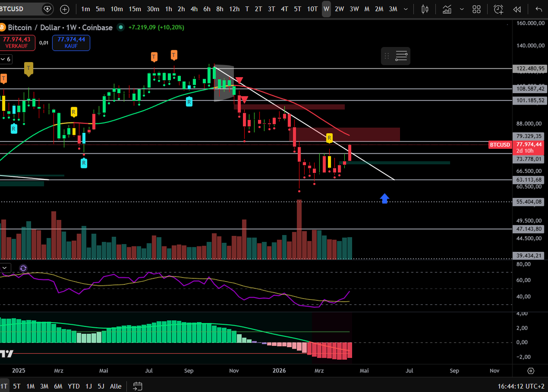Select the 15m timeframe
This screenshot has height=392, width=548.
[x=135, y=9]
